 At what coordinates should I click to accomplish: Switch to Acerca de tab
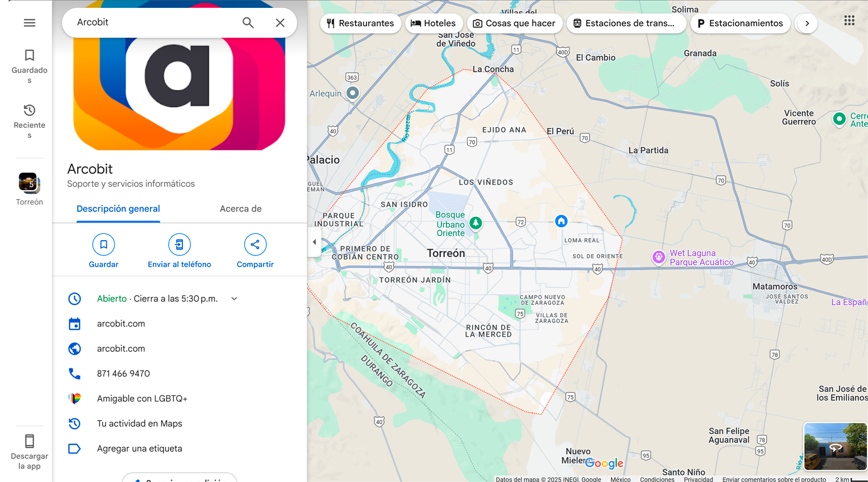241,209
